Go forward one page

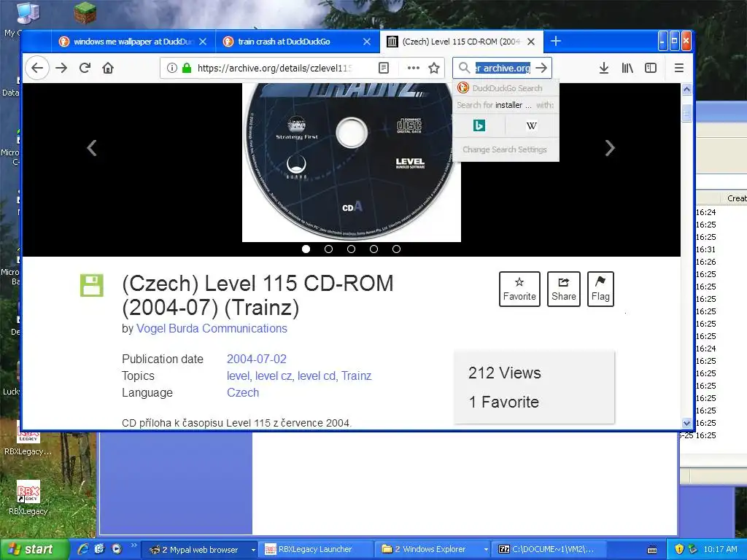[x=61, y=68]
